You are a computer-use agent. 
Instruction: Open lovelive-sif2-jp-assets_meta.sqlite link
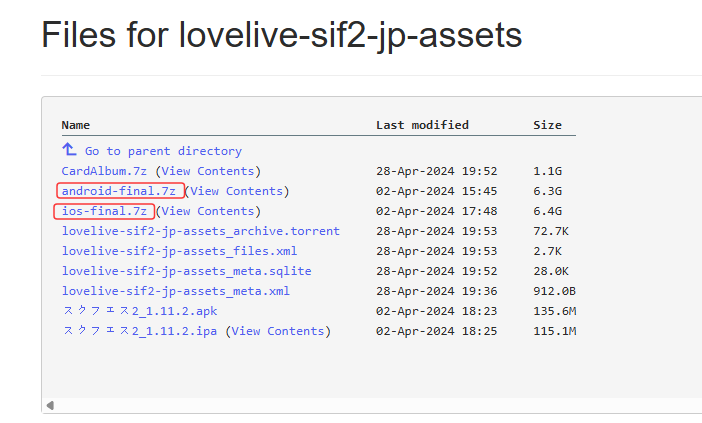point(186,271)
